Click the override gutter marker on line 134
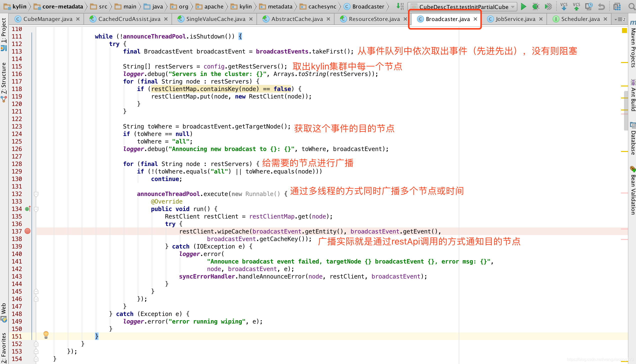 (28, 209)
